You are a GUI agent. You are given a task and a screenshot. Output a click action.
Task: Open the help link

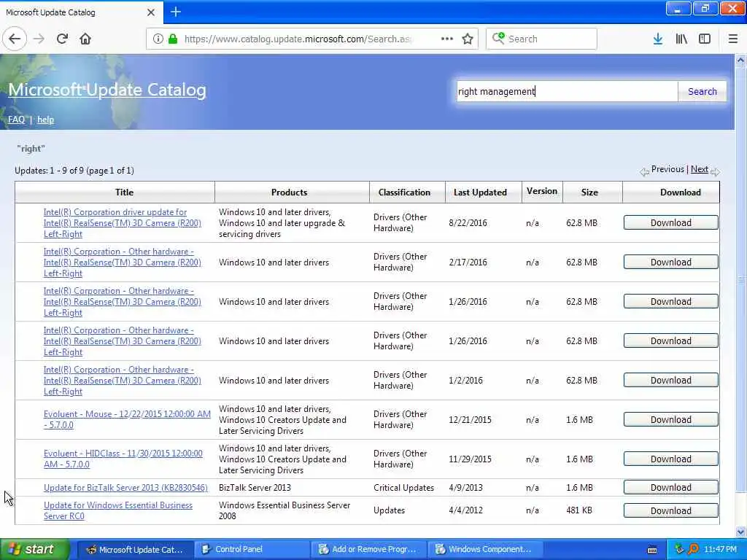click(x=45, y=120)
